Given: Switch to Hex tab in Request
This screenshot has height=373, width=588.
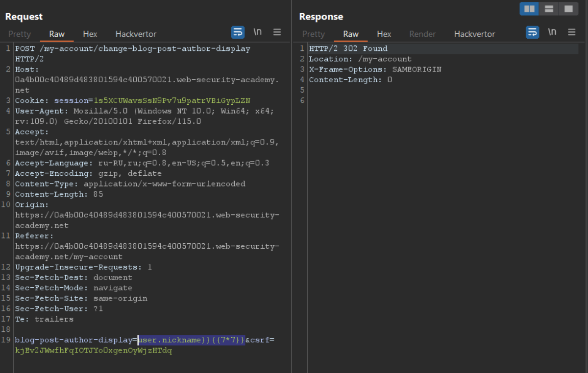Looking at the screenshot, I should pos(90,34).
